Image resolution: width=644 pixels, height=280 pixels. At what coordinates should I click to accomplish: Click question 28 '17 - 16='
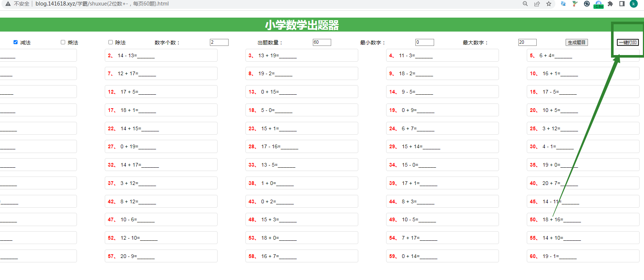click(301, 146)
